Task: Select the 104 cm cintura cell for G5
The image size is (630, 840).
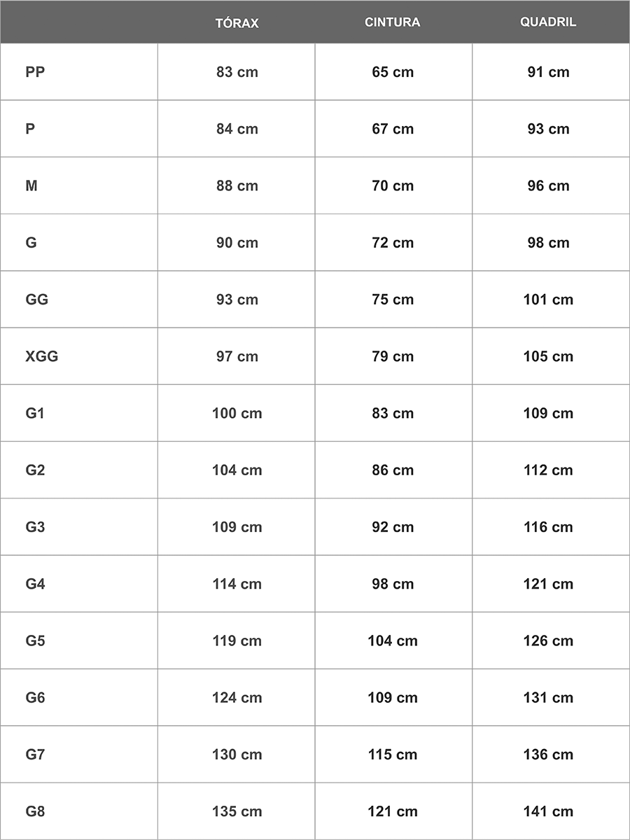Action: pos(393,640)
